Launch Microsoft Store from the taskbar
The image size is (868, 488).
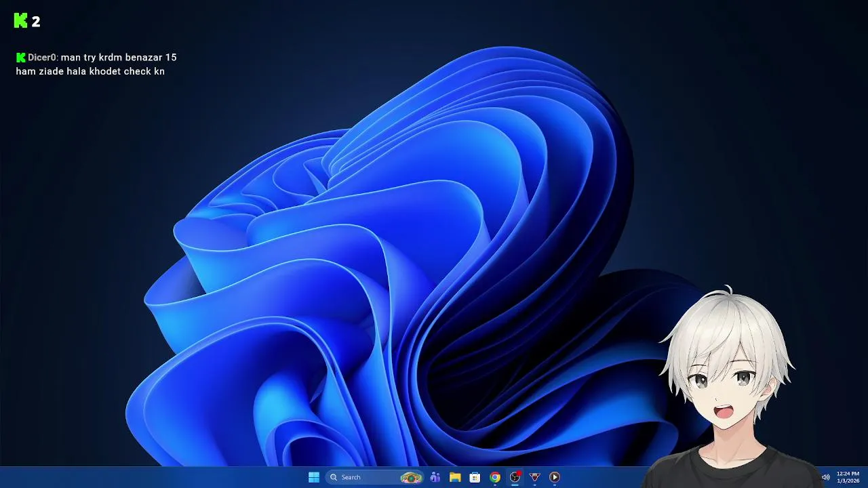(475, 477)
